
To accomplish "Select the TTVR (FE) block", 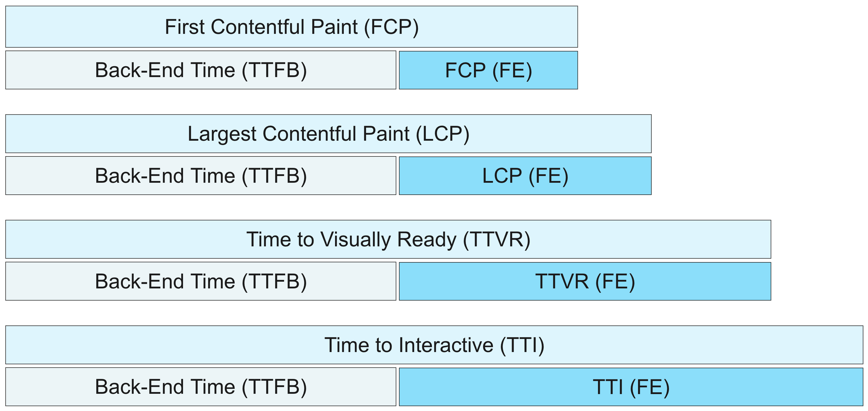I will 585,281.
